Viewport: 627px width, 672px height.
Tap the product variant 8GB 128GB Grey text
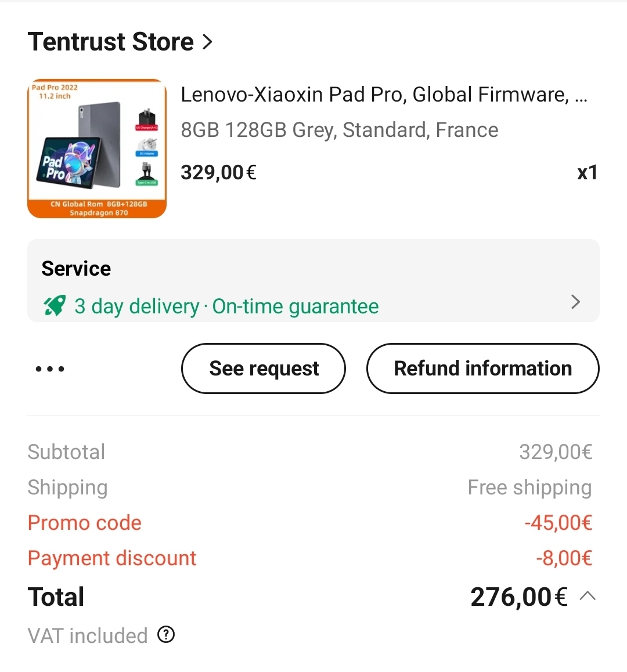(339, 130)
